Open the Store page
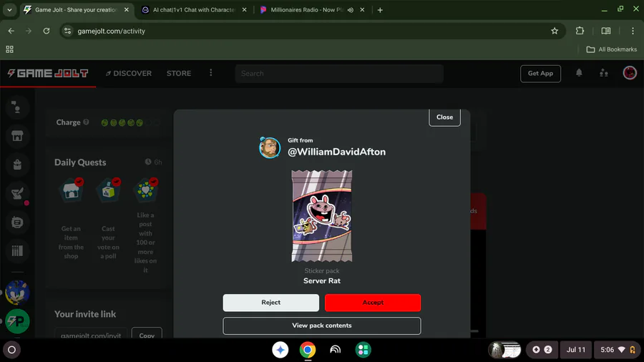Screen dimensions: 644x362 [179, 74]
